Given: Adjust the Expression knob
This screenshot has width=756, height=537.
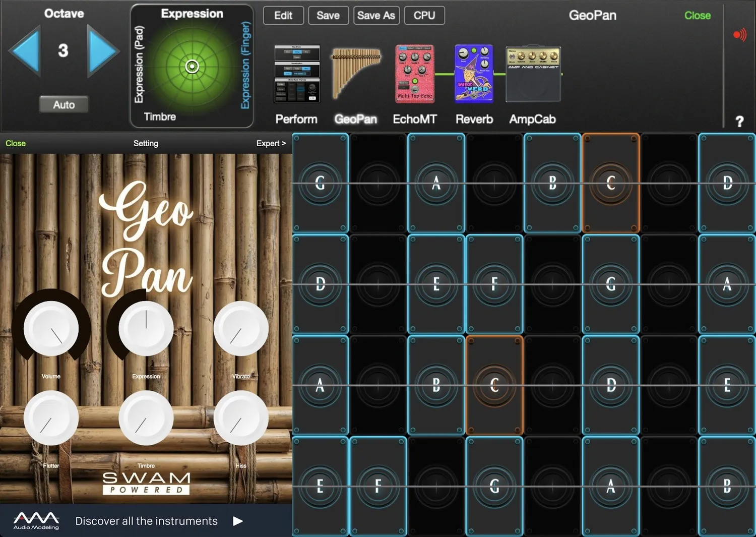Looking at the screenshot, I should 146,329.
